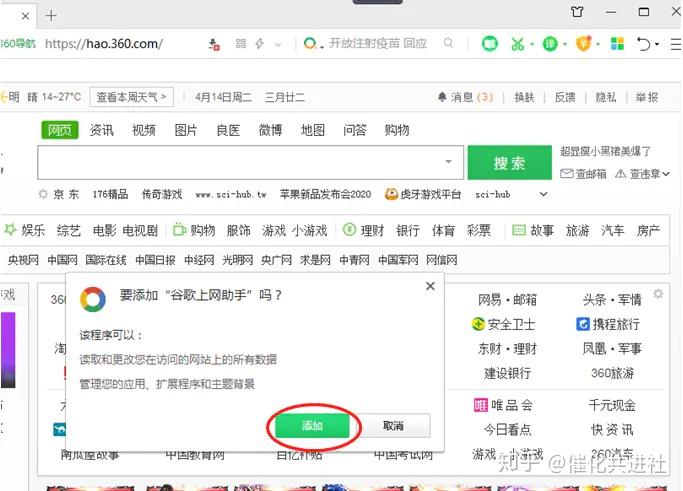Open the 携程旅行 link

pyautogui.click(x=608, y=324)
